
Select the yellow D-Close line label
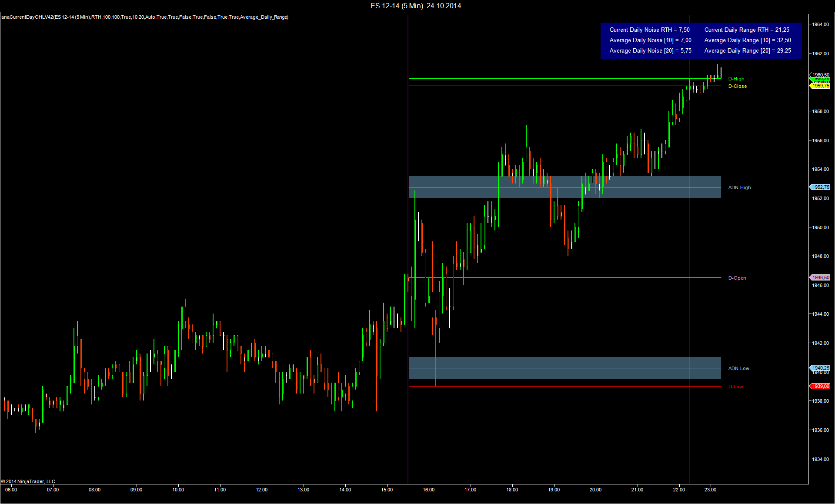point(737,86)
